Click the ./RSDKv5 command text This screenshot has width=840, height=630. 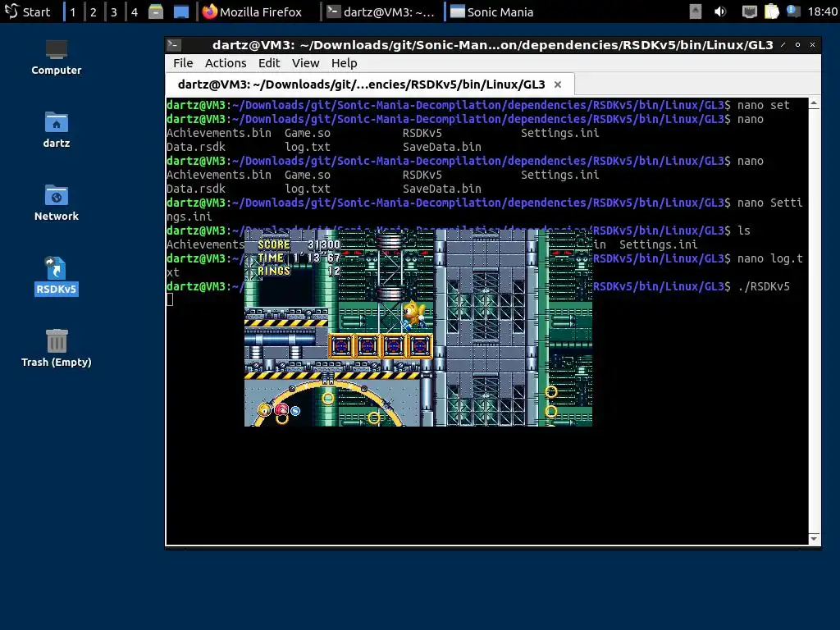(764, 286)
